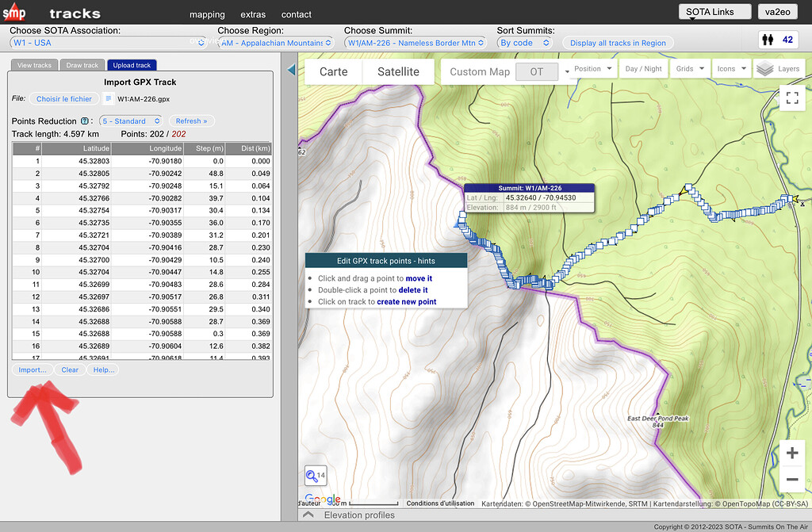This screenshot has height=532, width=812.
Task: Click the fullscreen icon on the map
Action: [x=791, y=98]
